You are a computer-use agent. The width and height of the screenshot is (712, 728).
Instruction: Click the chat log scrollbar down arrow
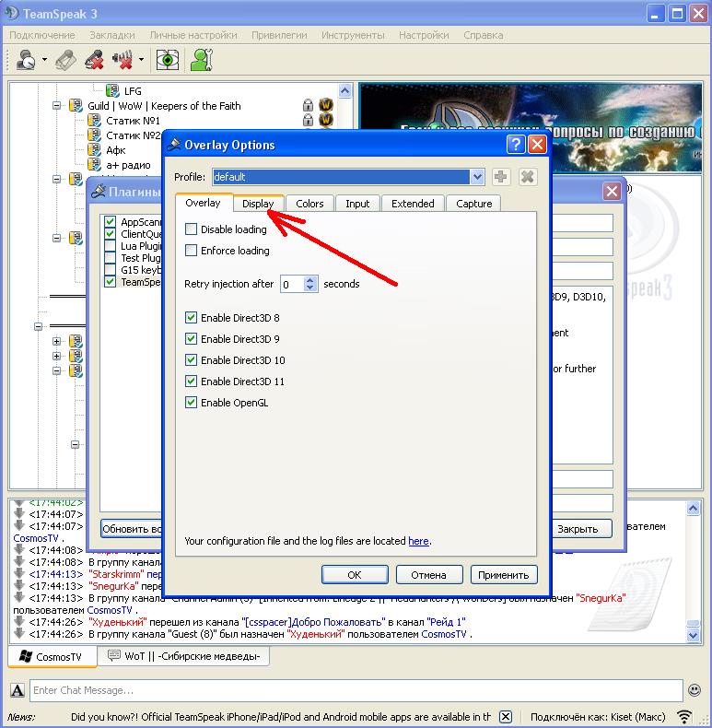pyautogui.click(x=693, y=634)
